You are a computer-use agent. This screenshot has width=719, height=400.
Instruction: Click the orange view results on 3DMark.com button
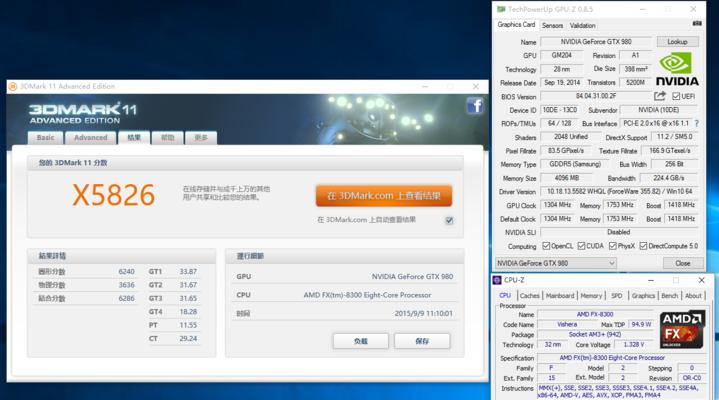[x=384, y=196]
